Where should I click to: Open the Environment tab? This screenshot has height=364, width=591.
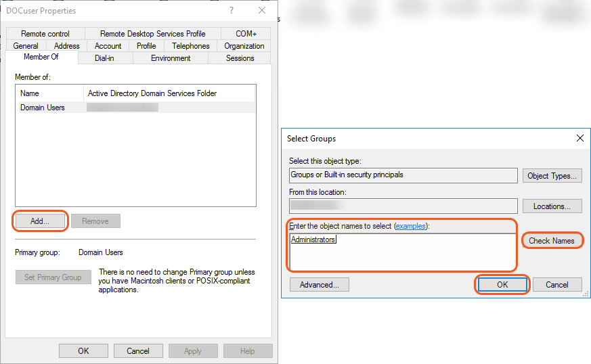[171, 58]
